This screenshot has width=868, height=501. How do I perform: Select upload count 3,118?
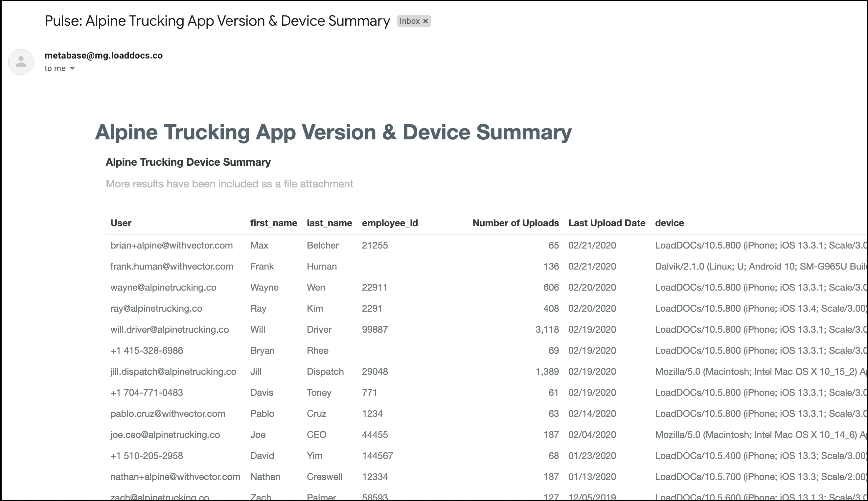[547, 329]
